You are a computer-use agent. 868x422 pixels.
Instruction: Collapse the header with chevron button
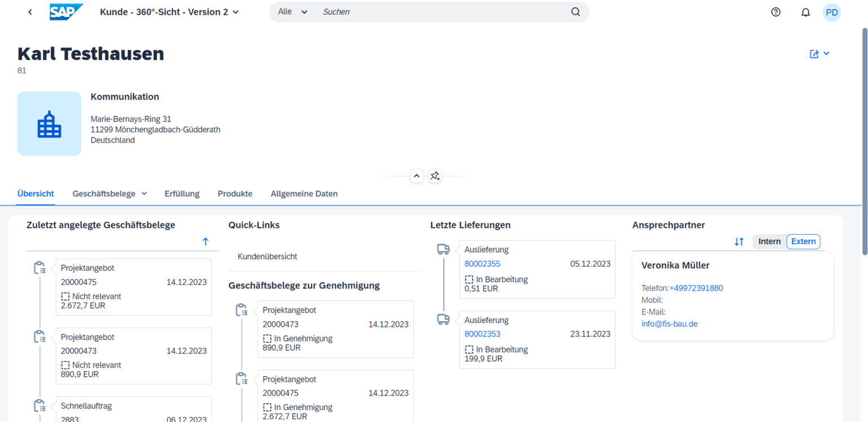416,176
